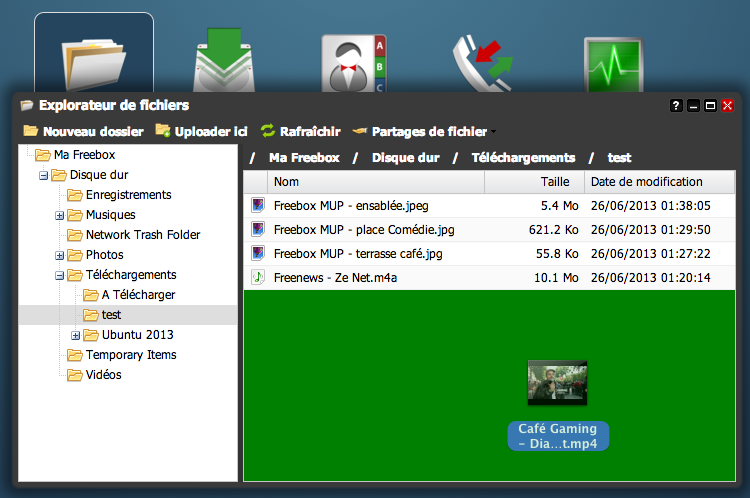Image resolution: width=750 pixels, height=498 pixels.
Task: Click 621.2 Ko size cell
Action: 553,230
